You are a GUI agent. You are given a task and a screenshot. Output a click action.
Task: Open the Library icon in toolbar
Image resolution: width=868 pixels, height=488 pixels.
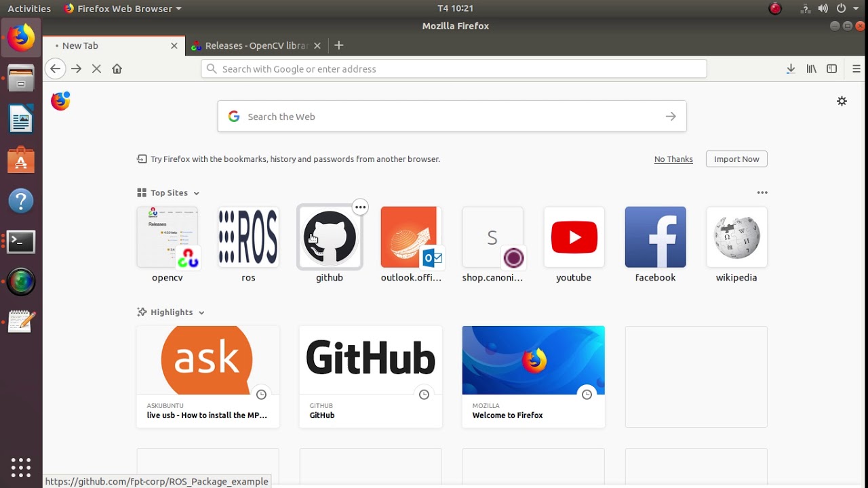tap(811, 68)
